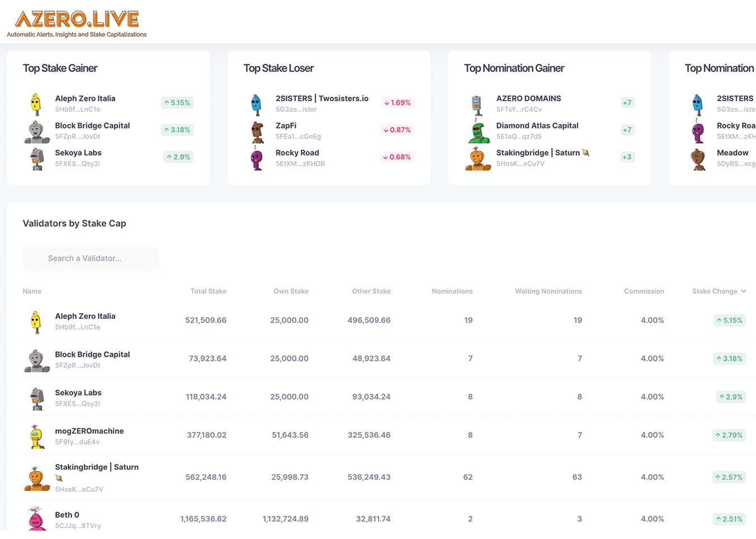Click the Top Nomination Gainer card title

click(x=514, y=68)
